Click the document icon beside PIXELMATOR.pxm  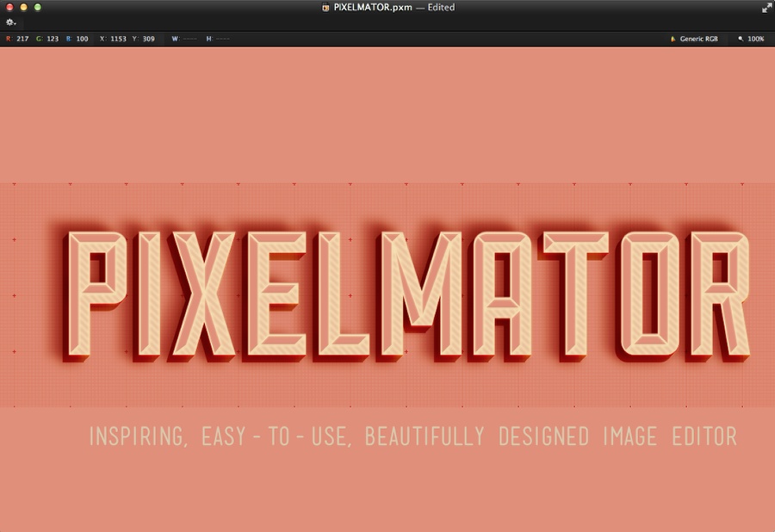point(325,8)
